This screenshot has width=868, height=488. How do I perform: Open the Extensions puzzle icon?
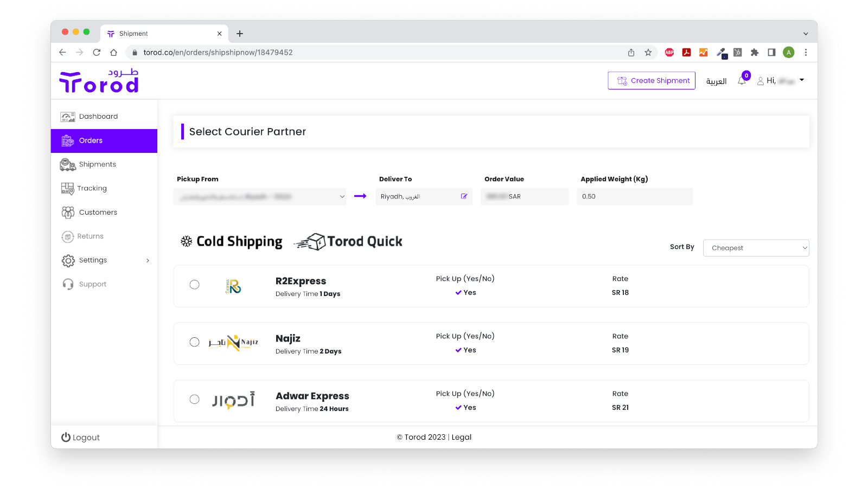(x=755, y=53)
